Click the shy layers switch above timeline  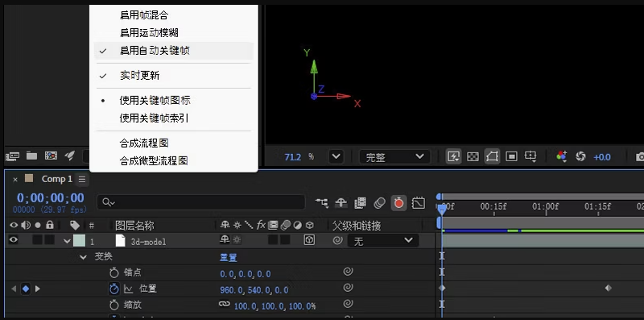point(341,202)
